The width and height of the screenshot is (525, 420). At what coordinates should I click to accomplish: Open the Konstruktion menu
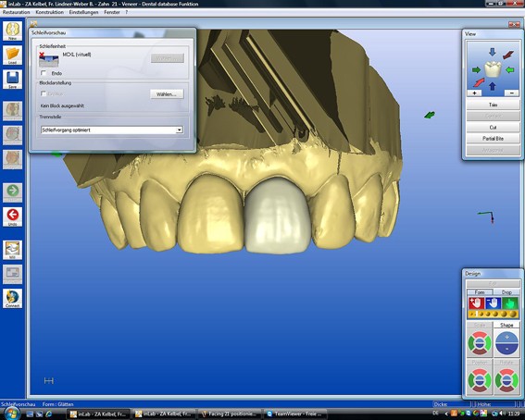click(x=50, y=12)
